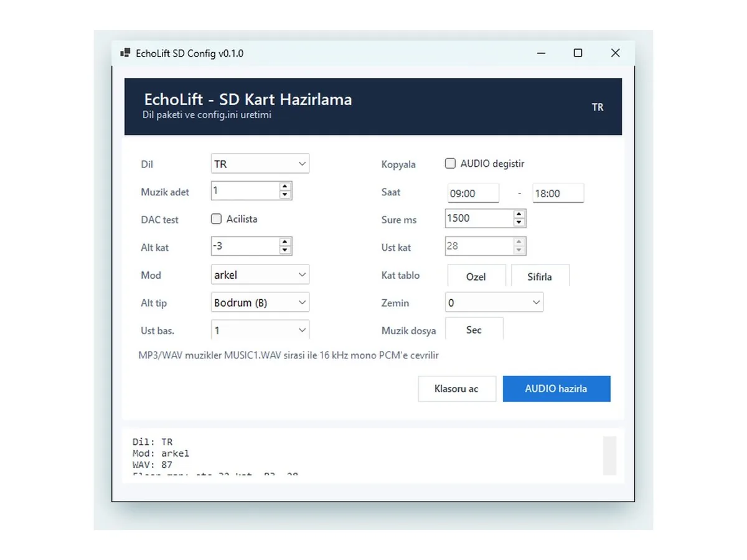Click the log panel scrollbar
Viewport: 747px width, 560px height.
pyautogui.click(x=610, y=455)
